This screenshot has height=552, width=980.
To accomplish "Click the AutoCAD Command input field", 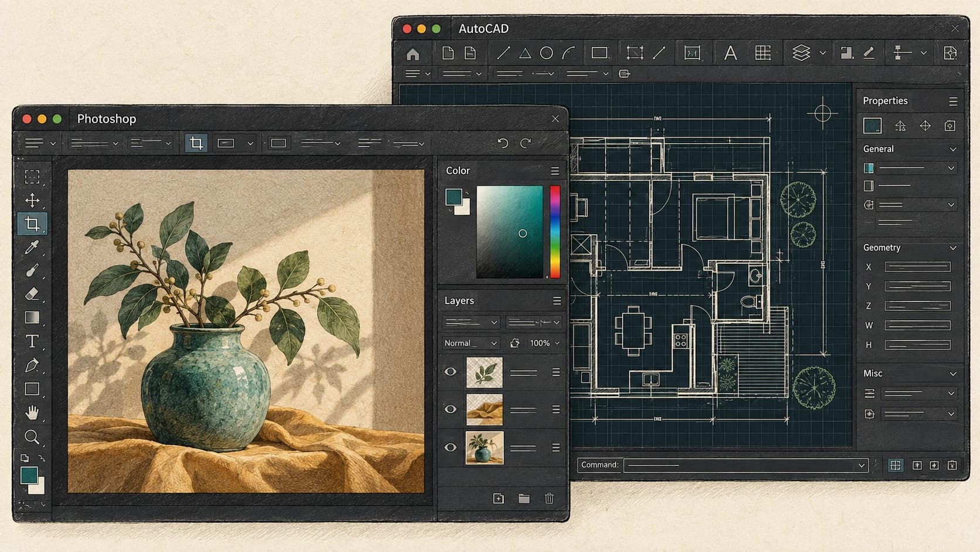I will (x=746, y=465).
